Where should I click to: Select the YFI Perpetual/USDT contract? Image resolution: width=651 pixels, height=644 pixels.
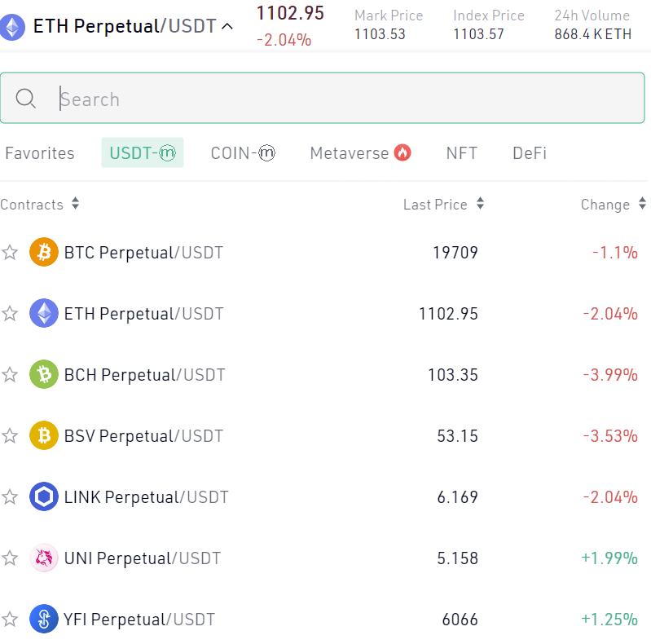tap(139, 620)
